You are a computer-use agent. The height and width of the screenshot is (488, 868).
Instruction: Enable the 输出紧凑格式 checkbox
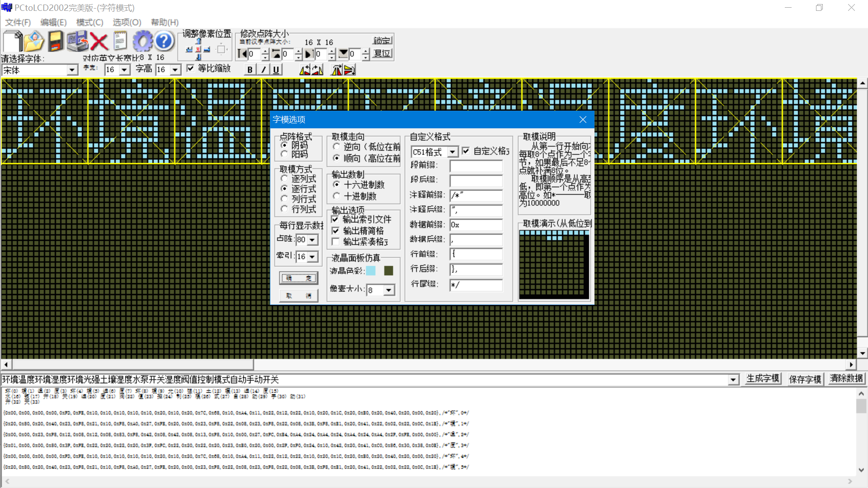[335, 242]
